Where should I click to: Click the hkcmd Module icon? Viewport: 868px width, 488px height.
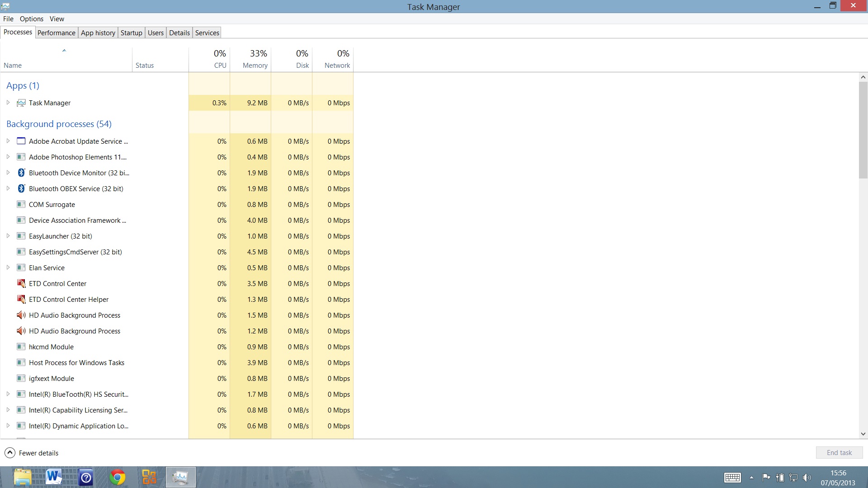pyautogui.click(x=21, y=347)
